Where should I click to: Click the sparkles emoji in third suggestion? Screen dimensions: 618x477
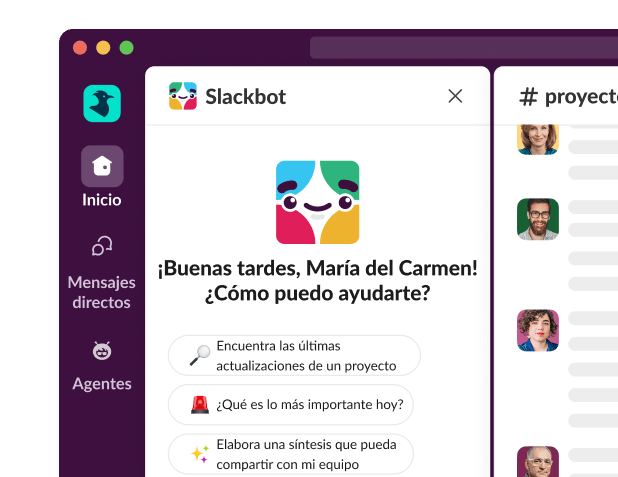200,454
